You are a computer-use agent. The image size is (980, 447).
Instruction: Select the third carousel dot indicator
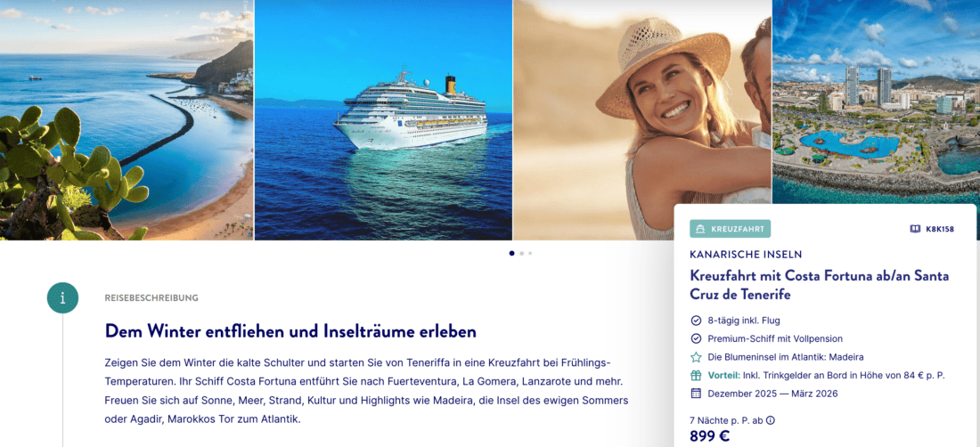tap(530, 254)
